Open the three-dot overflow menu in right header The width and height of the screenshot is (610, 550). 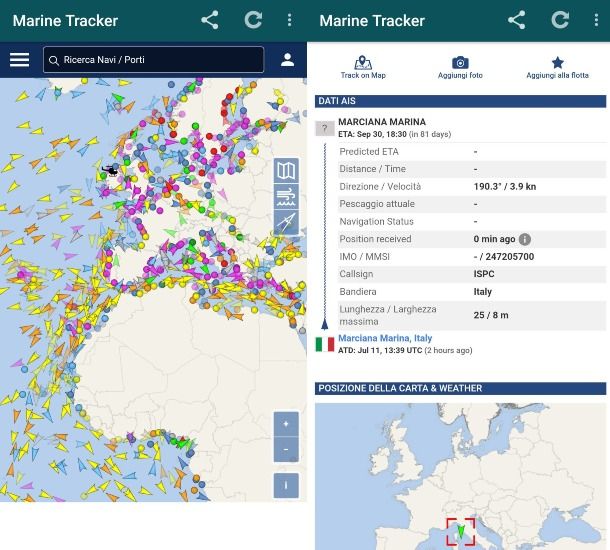596,20
